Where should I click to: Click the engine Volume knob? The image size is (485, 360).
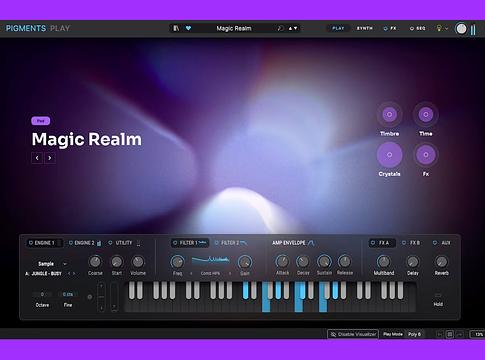[x=138, y=262]
